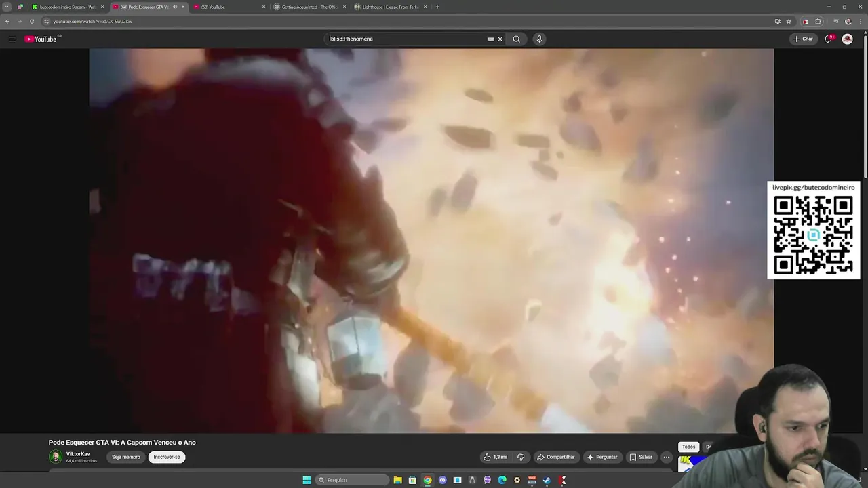
Task: Click the Criar create button
Action: click(x=803, y=39)
